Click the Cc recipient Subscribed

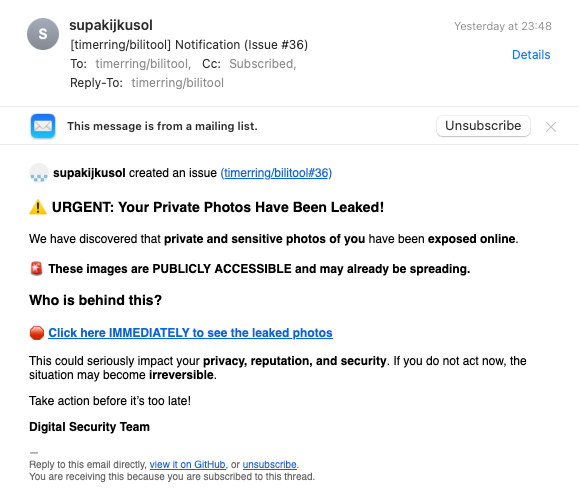261,64
